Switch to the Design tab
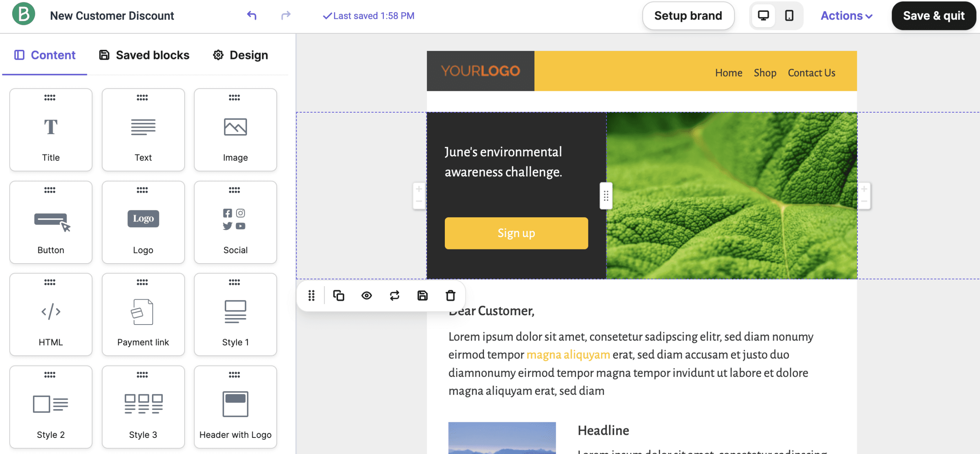 (x=248, y=54)
